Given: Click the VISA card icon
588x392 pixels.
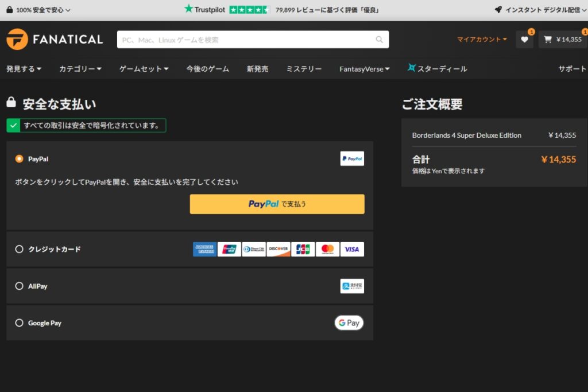Looking at the screenshot, I should pos(352,249).
